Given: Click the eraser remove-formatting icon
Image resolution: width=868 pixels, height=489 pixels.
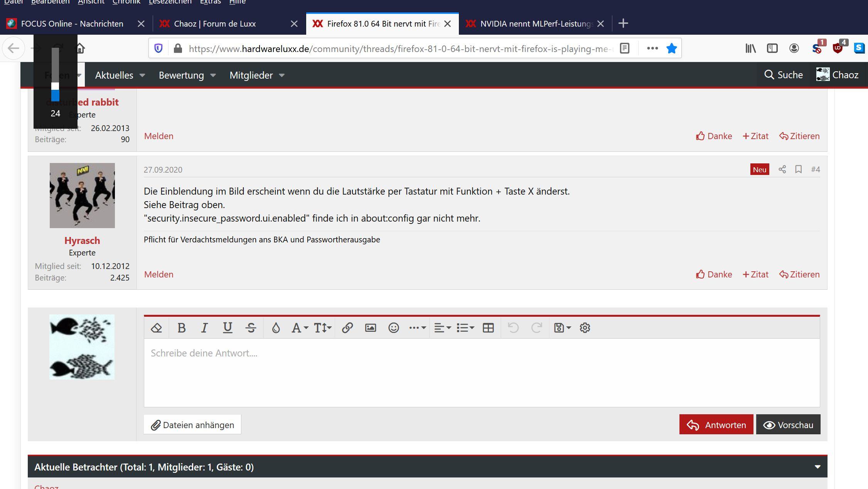Looking at the screenshot, I should pos(156,328).
